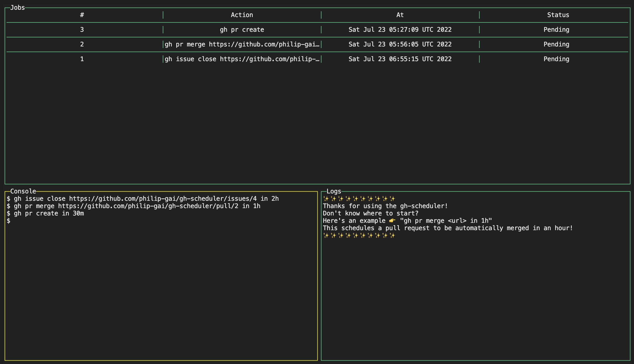This screenshot has width=634, height=364.
Task: Click the empty console prompt line
Action: point(9,220)
